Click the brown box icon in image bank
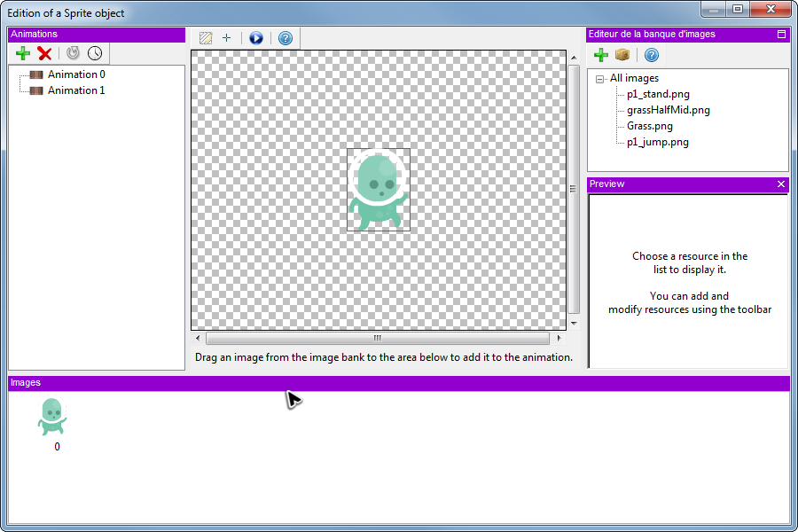798x532 pixels. click(622, 55)
